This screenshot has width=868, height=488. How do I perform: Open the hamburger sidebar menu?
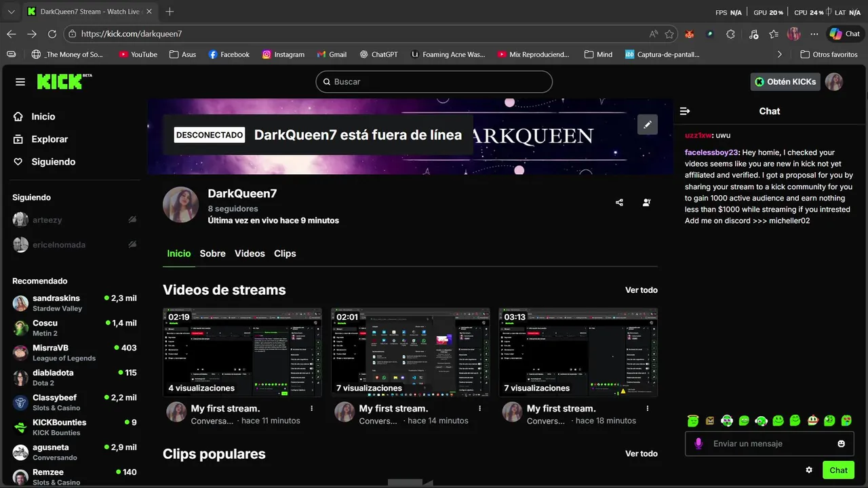point(20,82)
